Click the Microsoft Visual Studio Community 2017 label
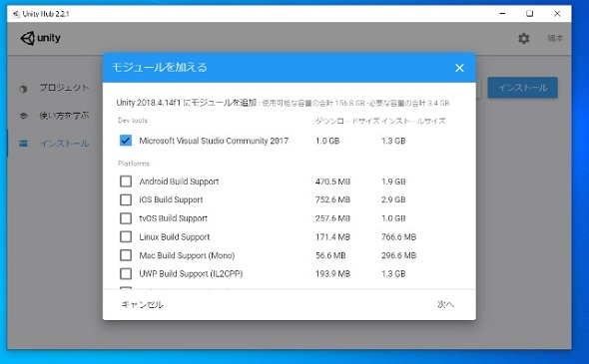 [214, 141]
